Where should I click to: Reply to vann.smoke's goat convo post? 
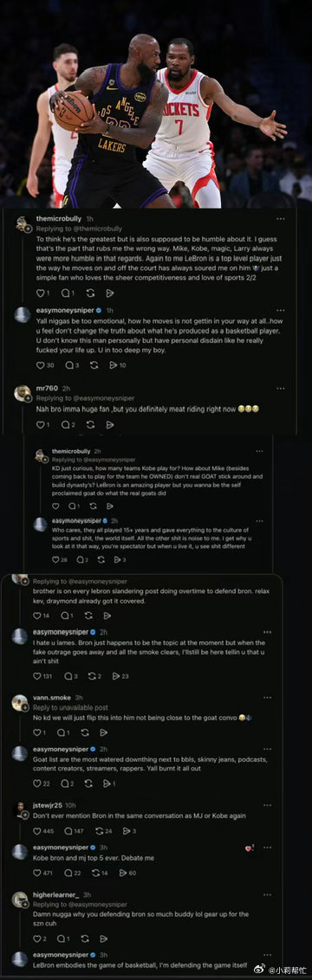(x=64, y=732)
